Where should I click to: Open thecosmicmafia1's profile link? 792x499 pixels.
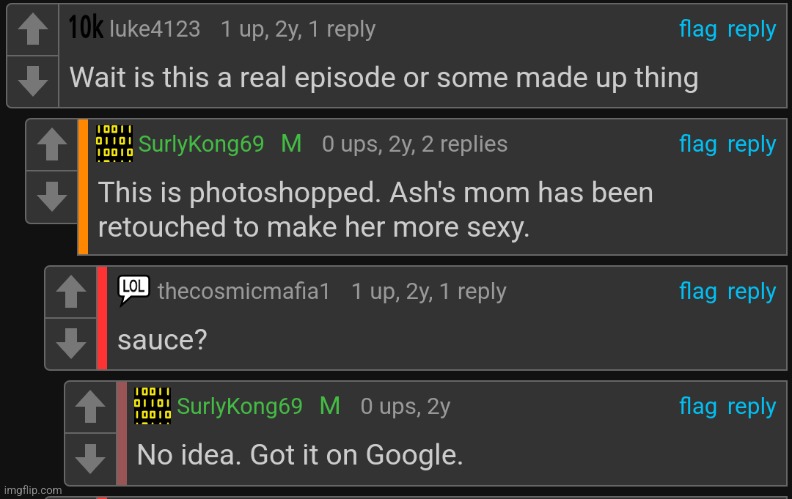(x=243, y=291)
